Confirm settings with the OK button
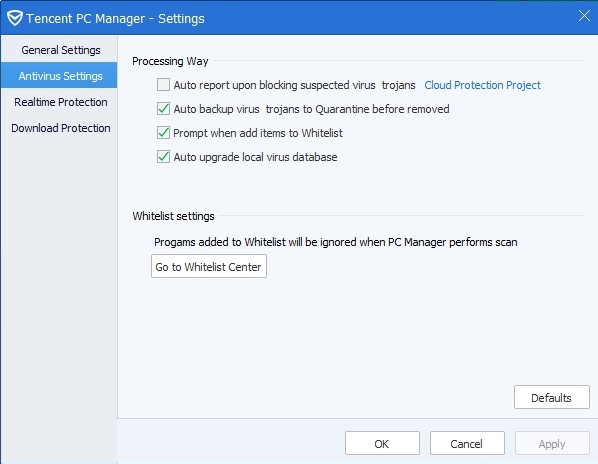This screenshot has width=598, height=464. click(x=382, y=443)
